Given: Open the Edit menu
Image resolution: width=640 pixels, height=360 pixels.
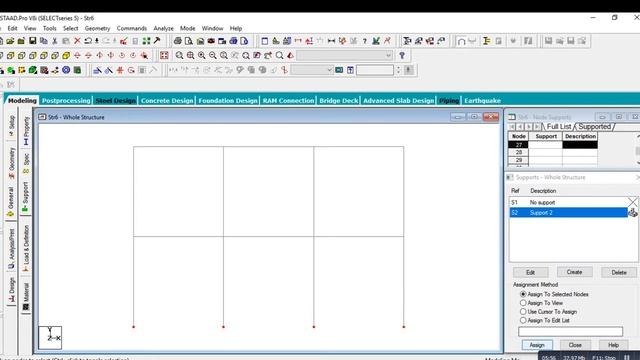Looking at the screenshot, I should click(12, 28).
